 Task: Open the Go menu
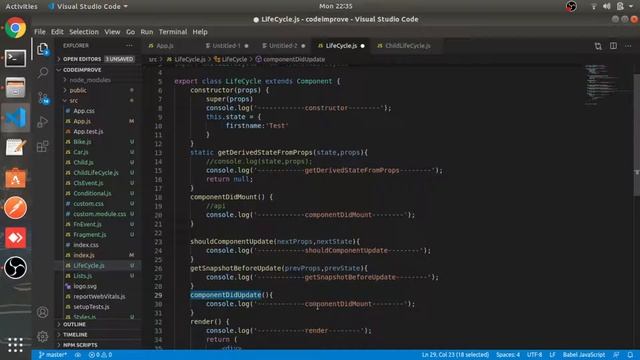click(x=130, y=32)
